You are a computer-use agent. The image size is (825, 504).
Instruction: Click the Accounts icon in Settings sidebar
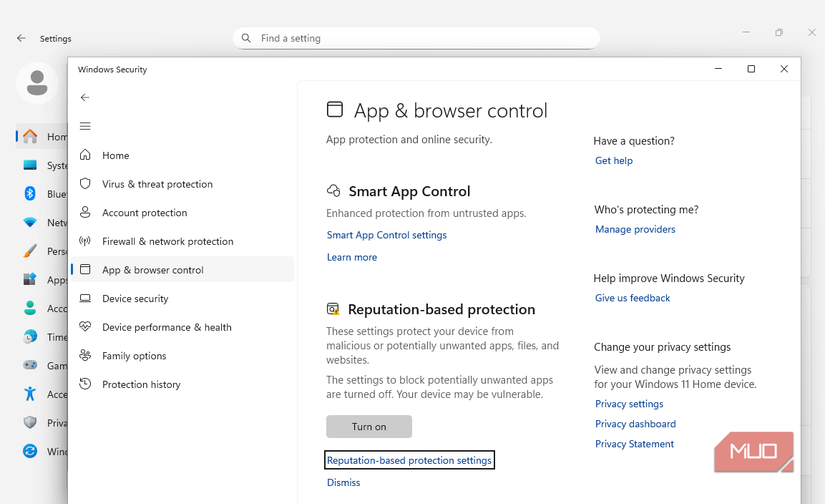(x=30, y=308)
